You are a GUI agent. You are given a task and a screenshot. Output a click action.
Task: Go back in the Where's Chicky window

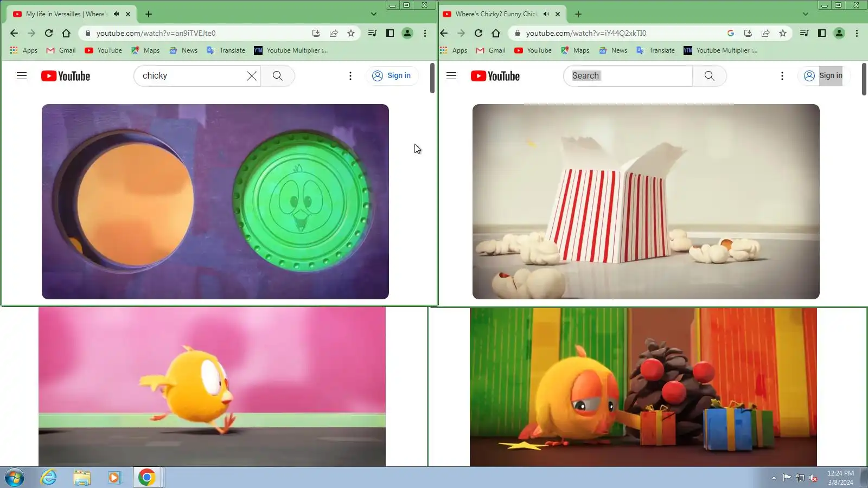444,33
